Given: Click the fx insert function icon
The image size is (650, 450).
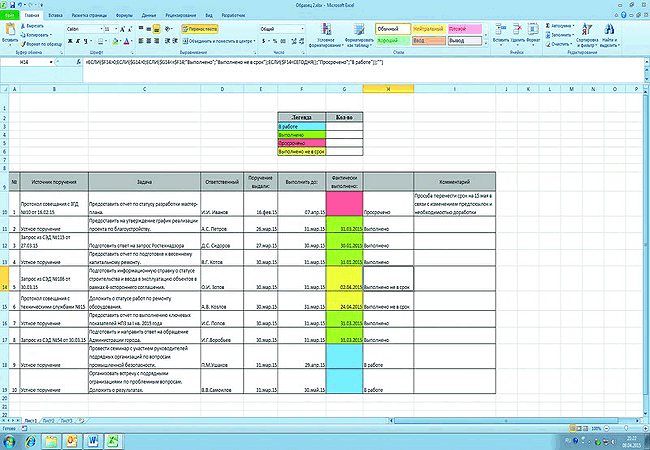Looking at the screenshot, I should pos(79,62).
